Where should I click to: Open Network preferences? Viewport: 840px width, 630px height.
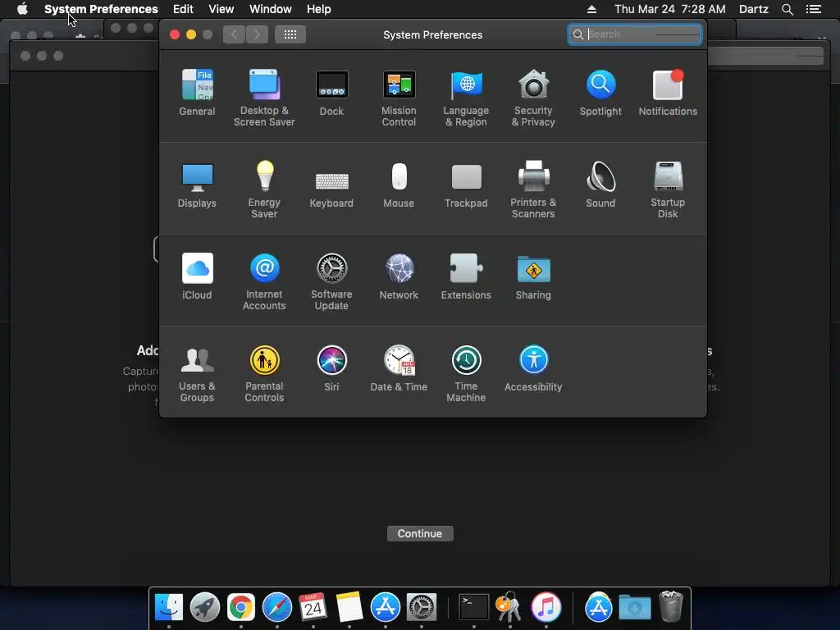[399, 276]
